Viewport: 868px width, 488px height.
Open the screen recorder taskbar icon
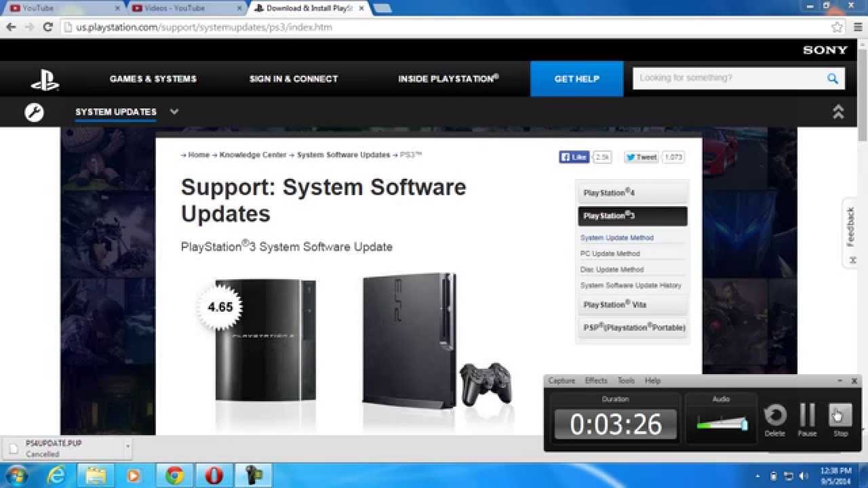point(254,476)
